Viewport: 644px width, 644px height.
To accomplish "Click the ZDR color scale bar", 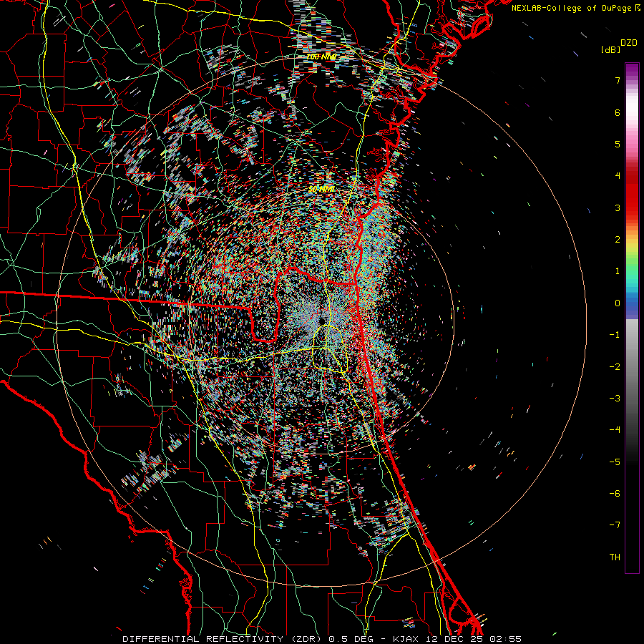I will [x=632, y=318].
